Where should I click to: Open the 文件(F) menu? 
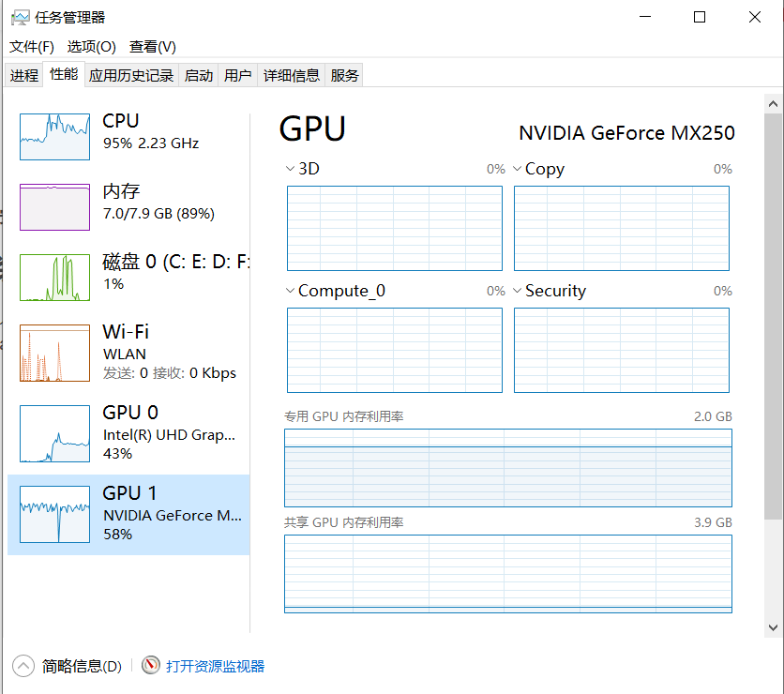[32, 47]
